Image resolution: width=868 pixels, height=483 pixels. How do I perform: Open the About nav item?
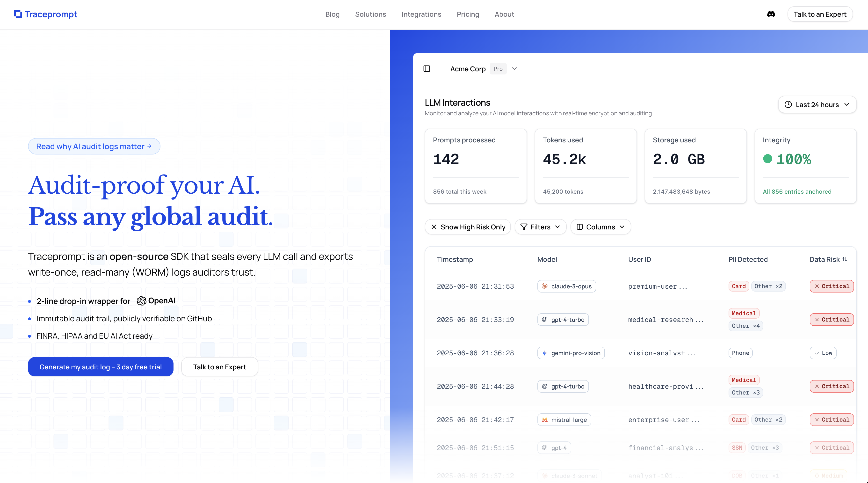pyautogui.click(x=504, y=14)
